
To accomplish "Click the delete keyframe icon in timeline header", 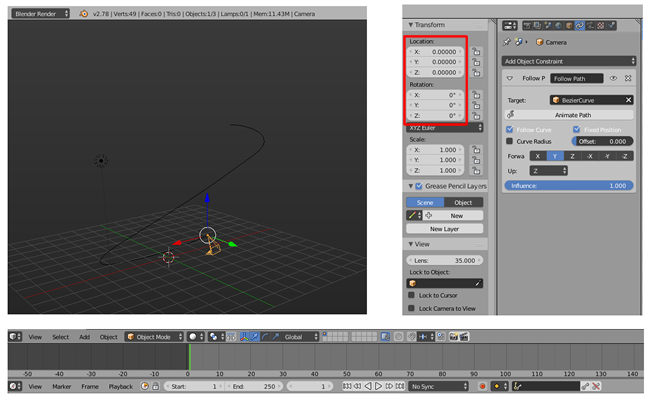I will tap(596, 386).
